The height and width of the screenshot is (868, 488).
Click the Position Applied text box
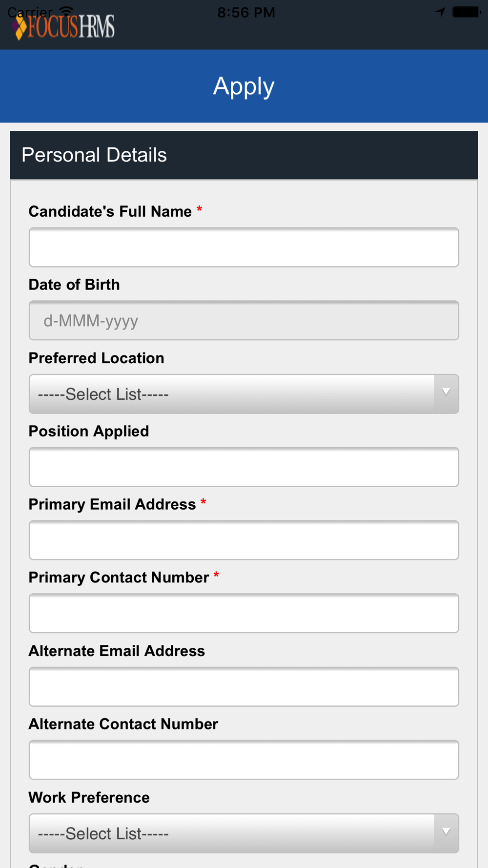244,467
